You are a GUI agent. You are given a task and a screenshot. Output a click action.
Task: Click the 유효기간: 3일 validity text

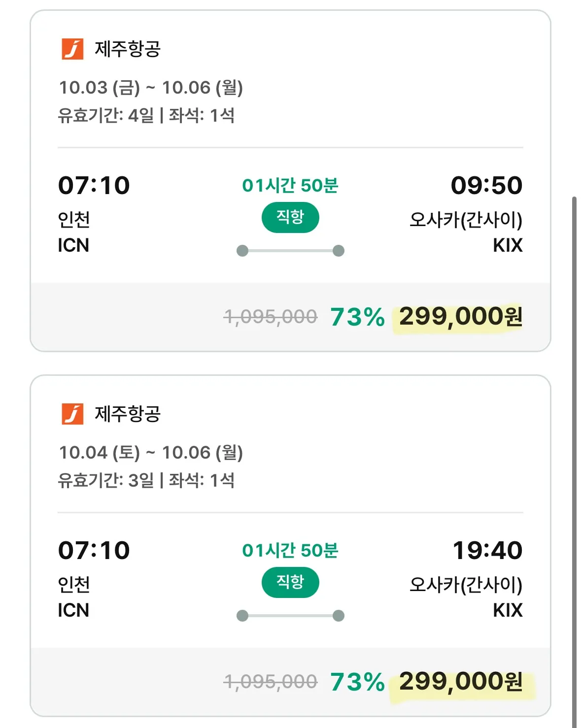pyautogui.click(x=106, y=481)
